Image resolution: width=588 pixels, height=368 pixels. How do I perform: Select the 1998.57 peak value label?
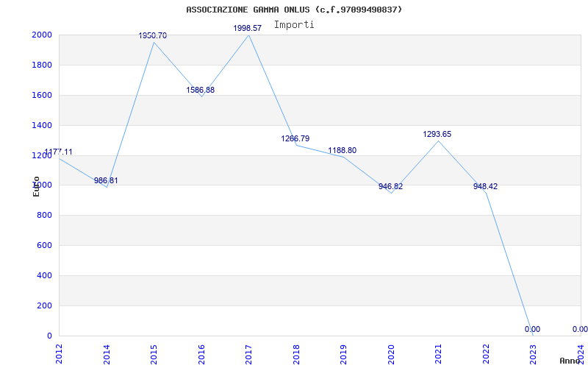[x=248, y=28]
